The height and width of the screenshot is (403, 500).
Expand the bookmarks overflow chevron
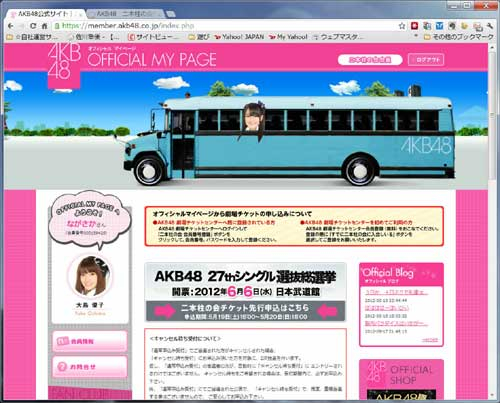416,36
